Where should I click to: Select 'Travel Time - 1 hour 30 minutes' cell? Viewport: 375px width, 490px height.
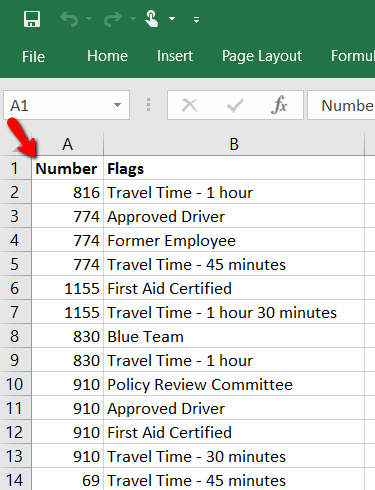tap(234, 312)
